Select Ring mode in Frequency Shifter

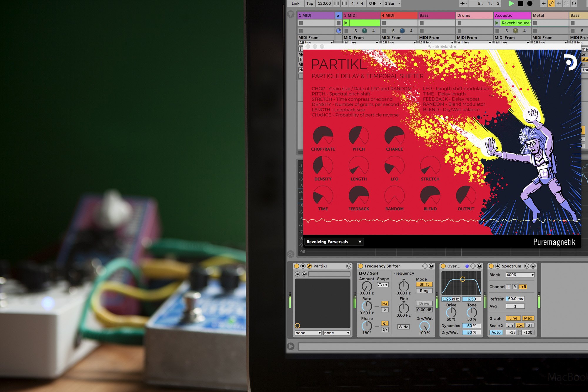point(424,291)
